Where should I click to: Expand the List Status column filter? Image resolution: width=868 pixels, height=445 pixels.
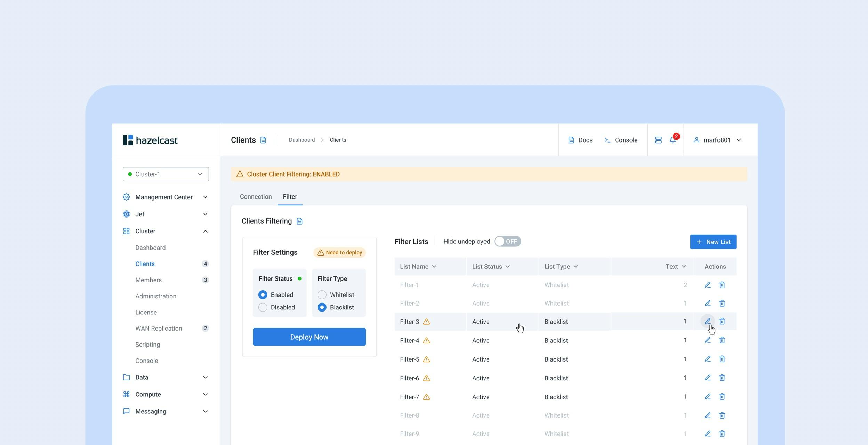pos(508,266)
